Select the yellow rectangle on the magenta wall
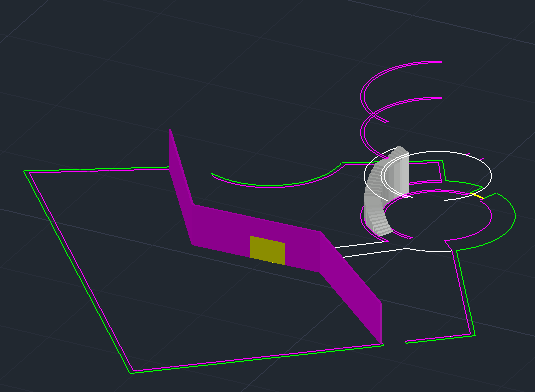The image size is (535, 392). click(268, 250)
